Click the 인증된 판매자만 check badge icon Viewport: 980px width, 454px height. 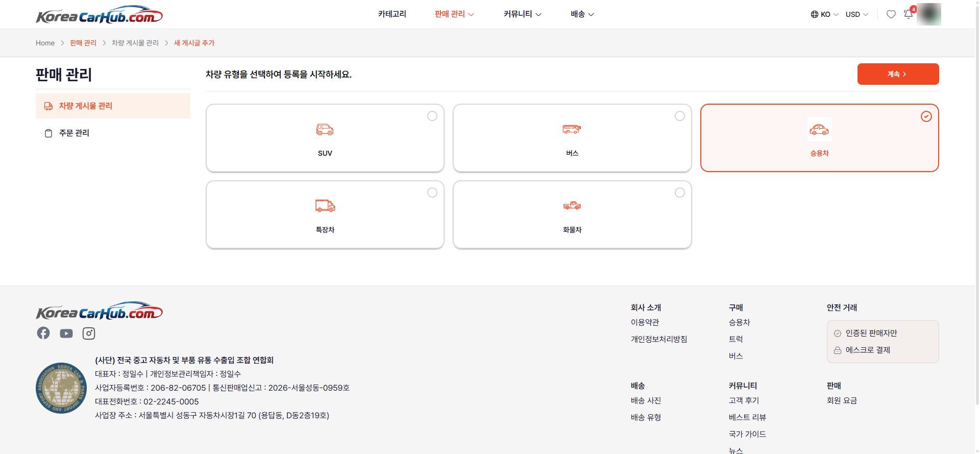pyautogui.click(x=837, y=333)
